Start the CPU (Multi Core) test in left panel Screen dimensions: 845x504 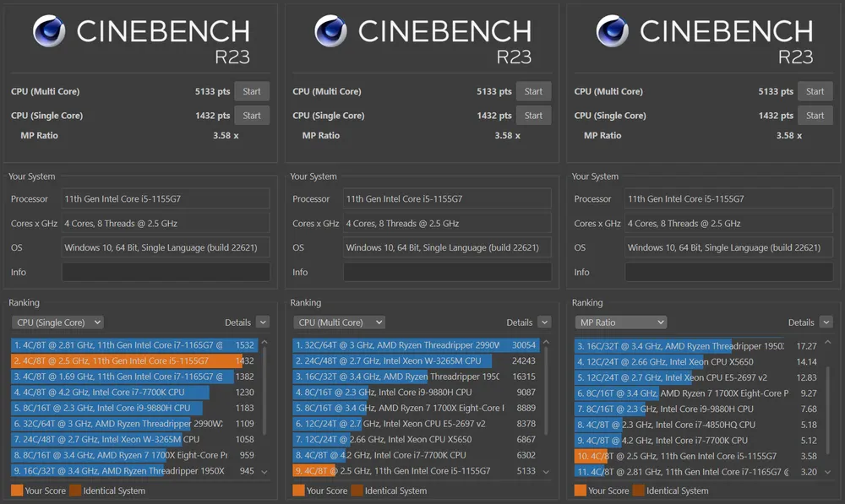[252, 91]
